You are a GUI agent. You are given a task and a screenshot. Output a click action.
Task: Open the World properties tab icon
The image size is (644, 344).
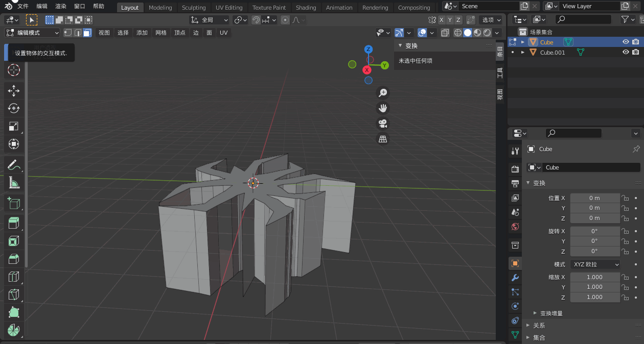pos(515,226)
